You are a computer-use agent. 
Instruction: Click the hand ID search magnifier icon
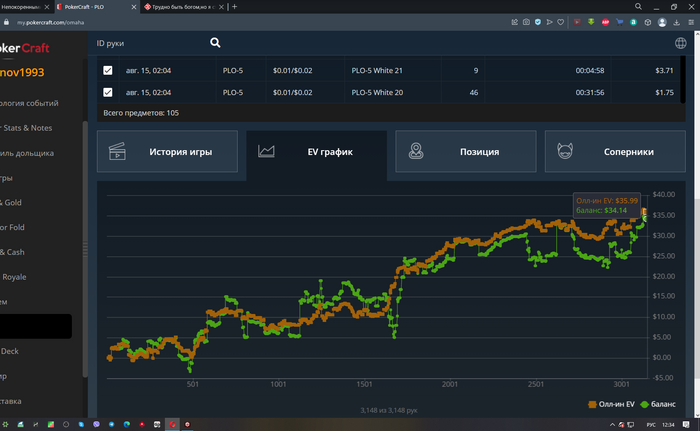215,43
